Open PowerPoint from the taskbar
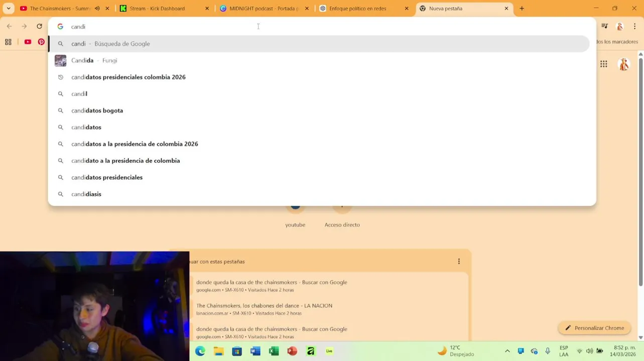Screen dimensions: 644x361 click(292, 351)
